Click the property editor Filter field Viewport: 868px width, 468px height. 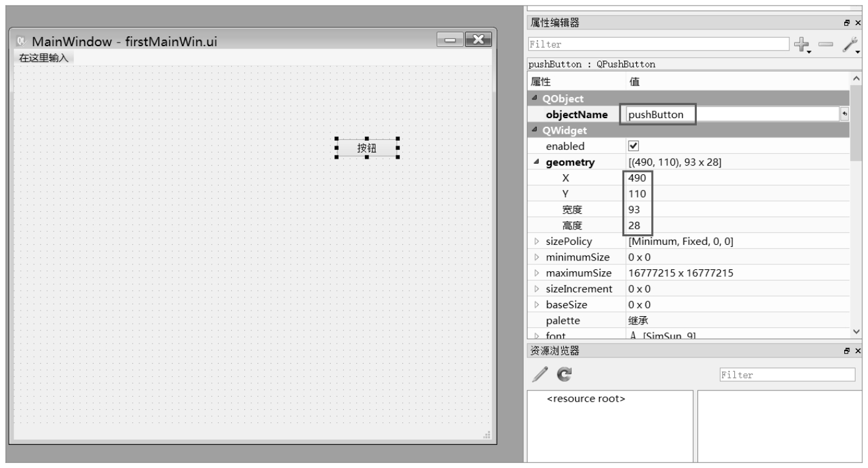pos(658,44)
